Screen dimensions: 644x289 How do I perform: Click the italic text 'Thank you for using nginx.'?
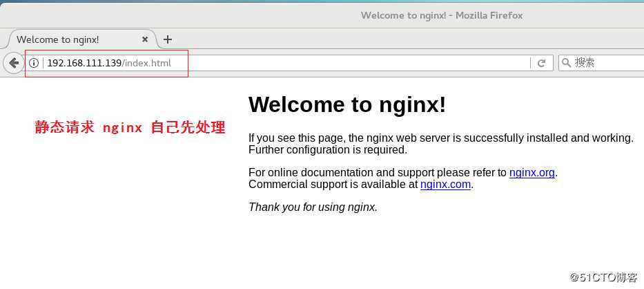pyautogui.click(x=313, y=207)
